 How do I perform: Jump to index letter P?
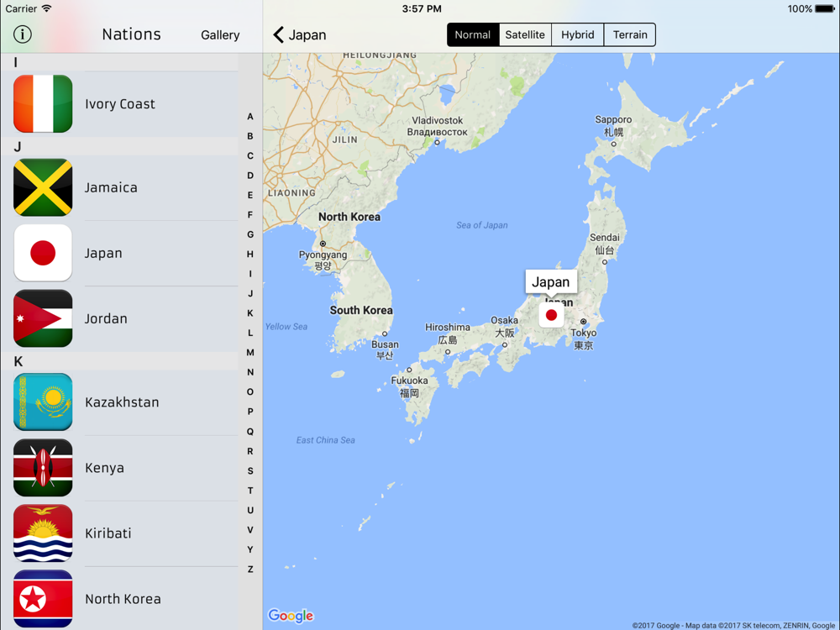coord(250,412)
